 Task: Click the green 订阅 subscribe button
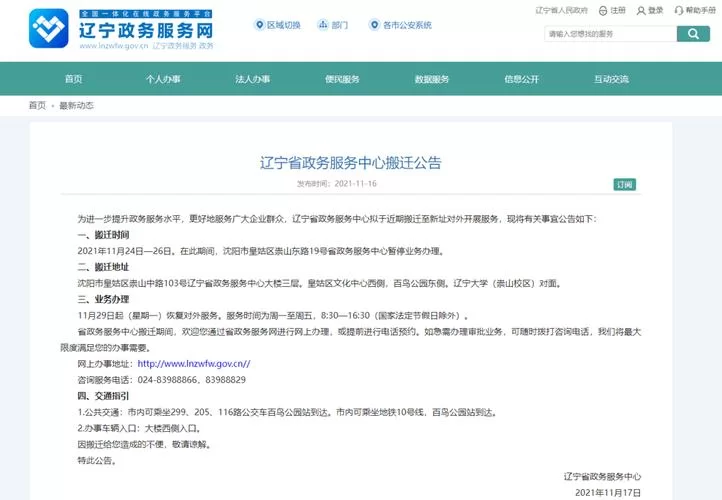point(624,185)
